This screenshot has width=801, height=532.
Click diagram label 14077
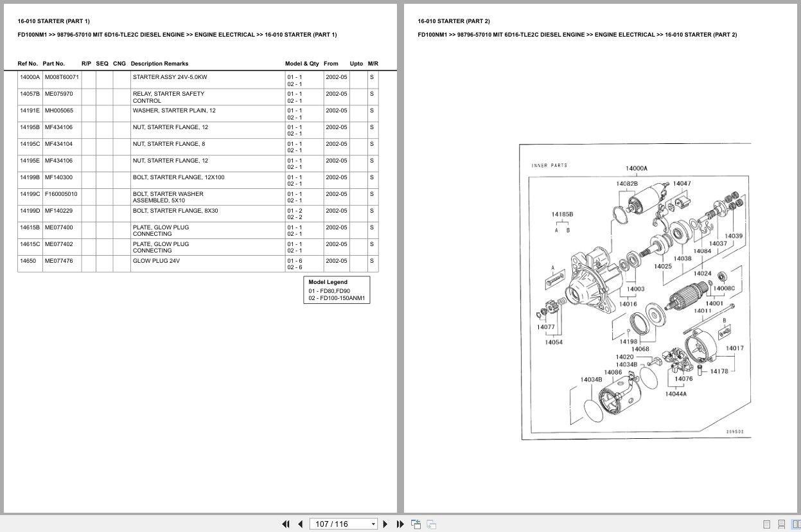[x=546, y=327]
